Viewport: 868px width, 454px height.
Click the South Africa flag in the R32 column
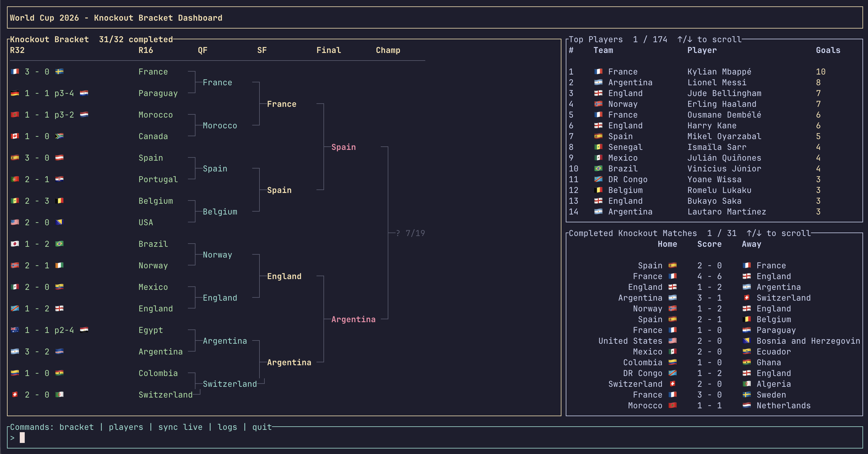tap(59, 136)
